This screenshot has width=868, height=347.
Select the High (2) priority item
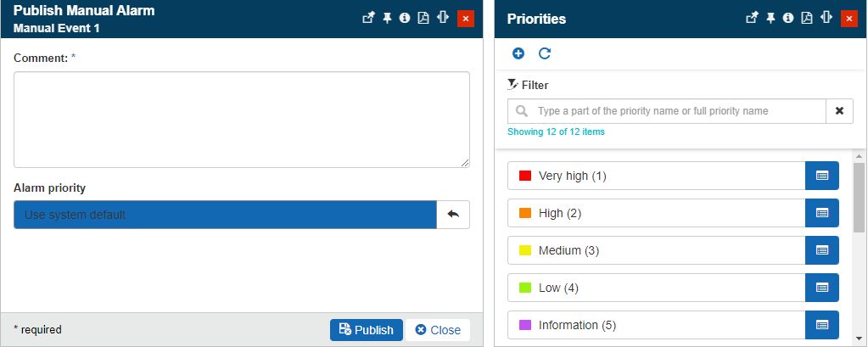655,213
